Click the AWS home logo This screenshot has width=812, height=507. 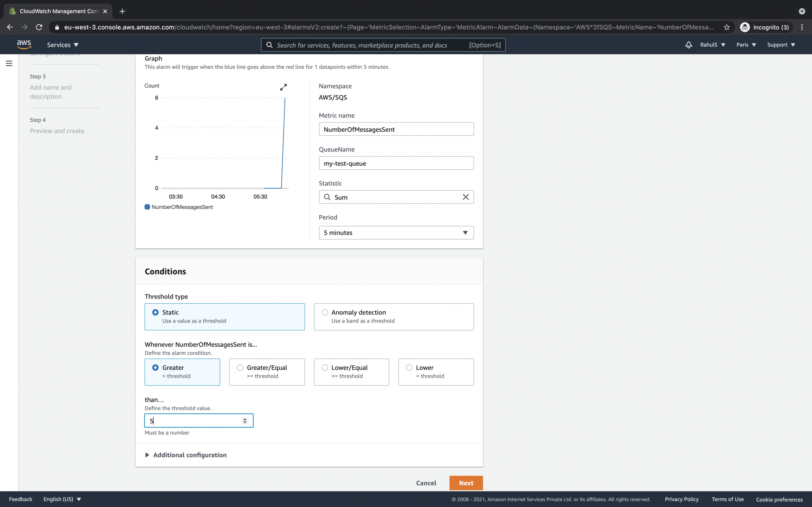(24, 44)
